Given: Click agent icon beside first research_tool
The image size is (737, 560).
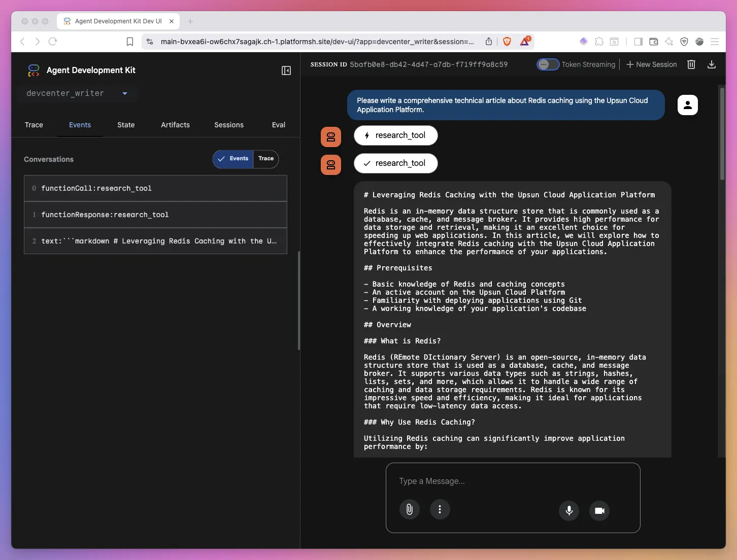Looking at the screenshot, I should (x=331, y=137).
